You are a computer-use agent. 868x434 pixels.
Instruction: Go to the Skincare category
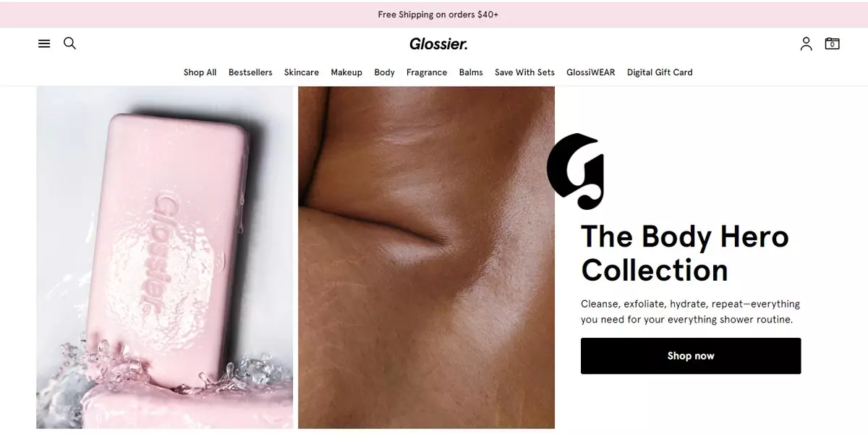pyautogui.click(x=302, y=72)
